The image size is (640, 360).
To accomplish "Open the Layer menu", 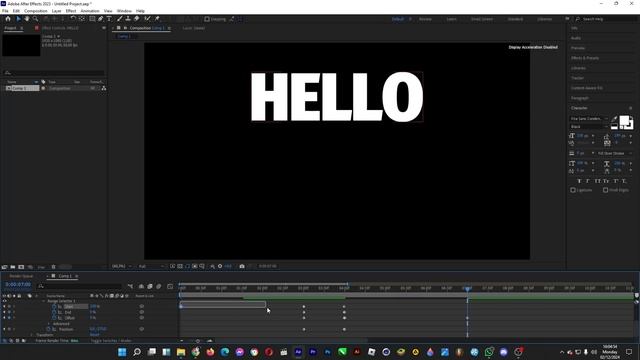I will (57, 11).
